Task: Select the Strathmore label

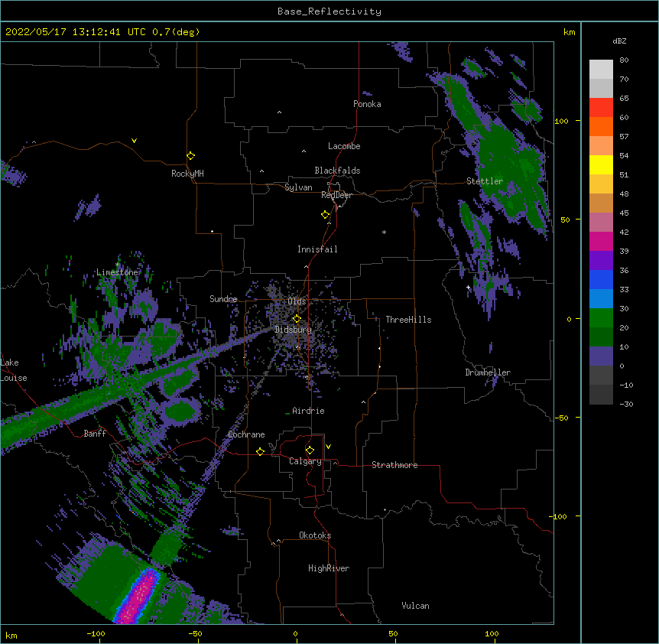Action: tap(394, 465)
